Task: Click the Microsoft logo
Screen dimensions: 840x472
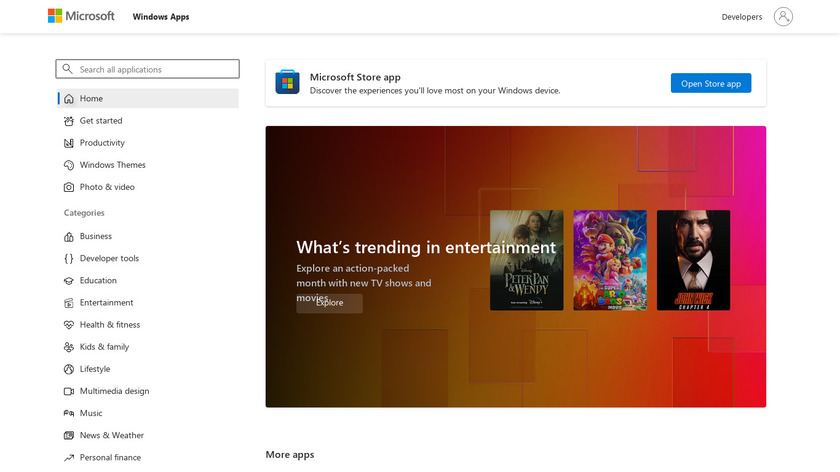Action: coord(81,16)
